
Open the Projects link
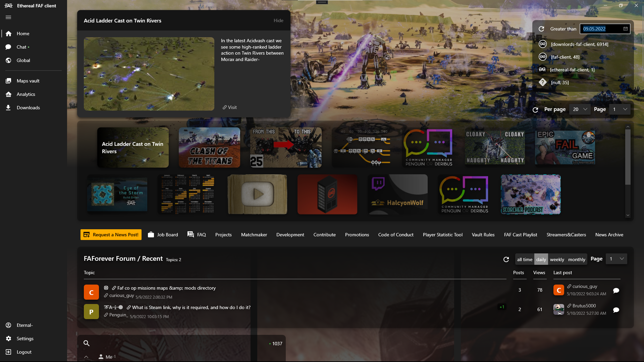pyautogui.click(x=223, y=235)
